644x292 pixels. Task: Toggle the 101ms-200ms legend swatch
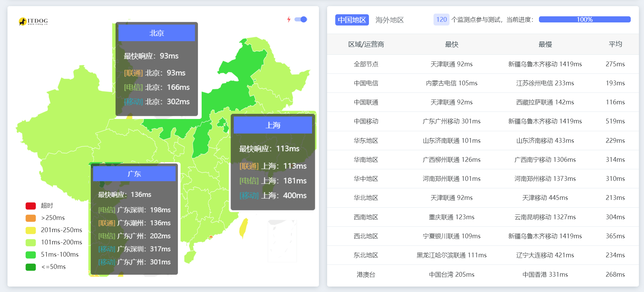(31, 242)
